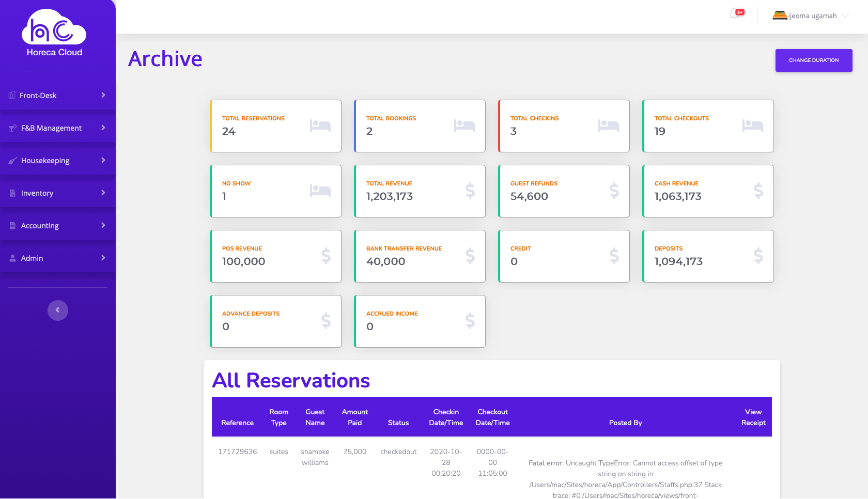This screenshot has height=499, width=868.
Task: Click the Accounting document icon
Action: [12, 226]
